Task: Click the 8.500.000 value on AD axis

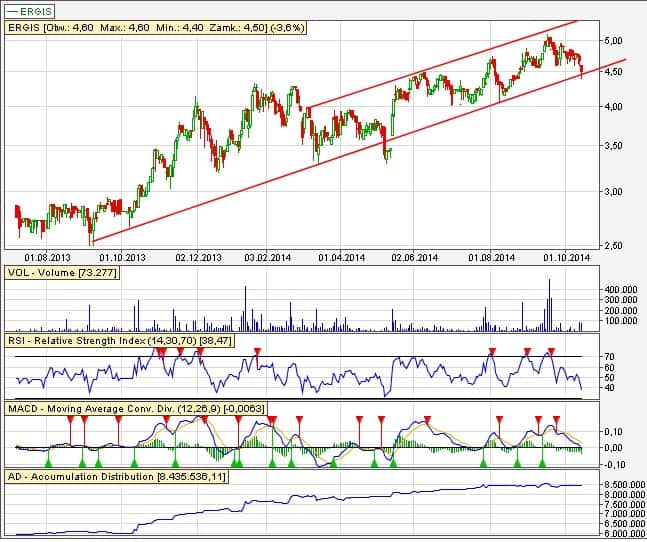Action: click(x=622, y=485)
